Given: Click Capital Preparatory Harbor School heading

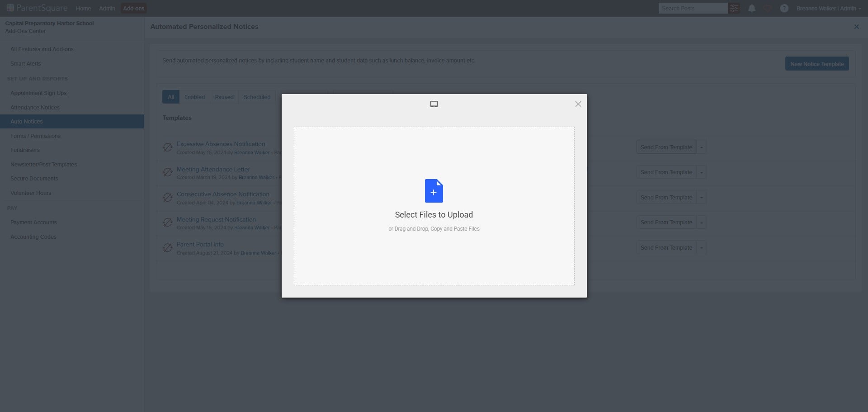Looking at the screenshot, I should (x=49, y=24).
